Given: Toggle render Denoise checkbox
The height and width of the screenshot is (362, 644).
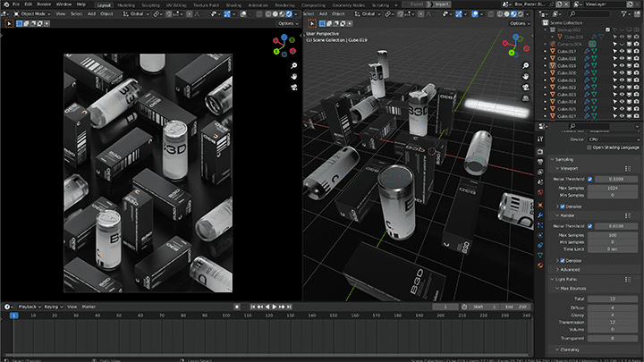Looking at the screenshot, I should click(x=563, y=261).
